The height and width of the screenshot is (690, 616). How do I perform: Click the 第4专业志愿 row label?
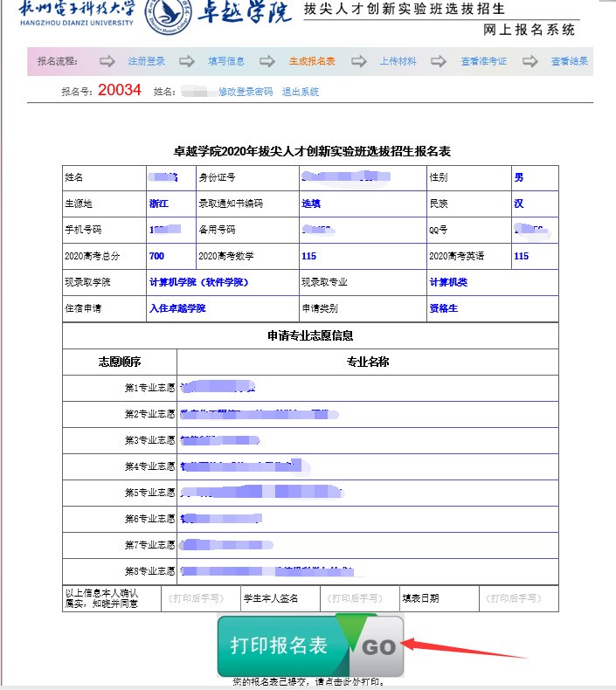tap(149, 466)
